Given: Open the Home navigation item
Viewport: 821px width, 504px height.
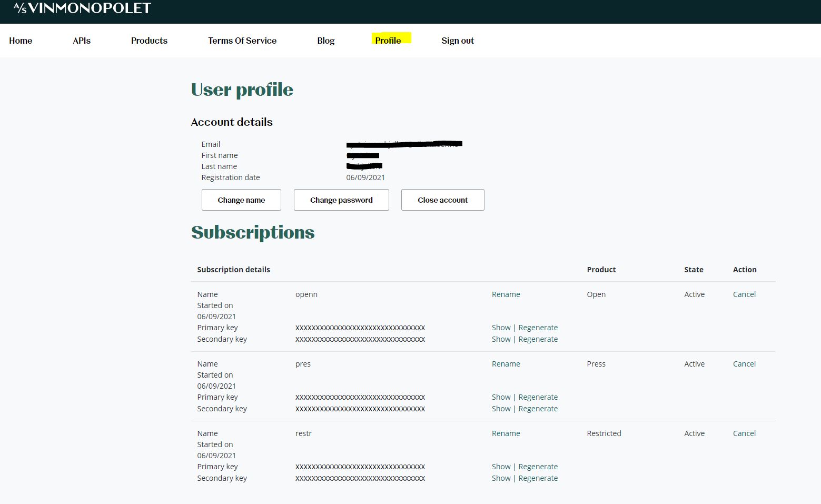Looking at the screenshot, I should (x=21, y=41).
